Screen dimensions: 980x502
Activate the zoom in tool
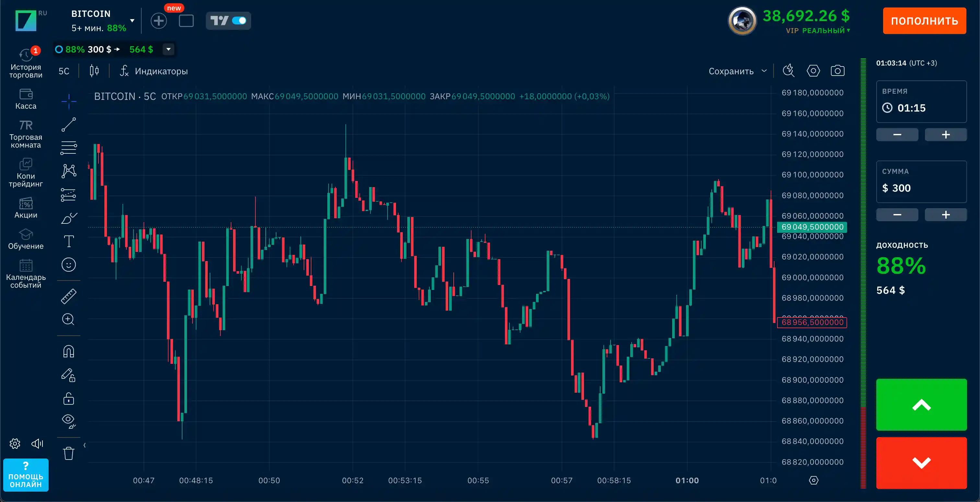pos(68,319)
